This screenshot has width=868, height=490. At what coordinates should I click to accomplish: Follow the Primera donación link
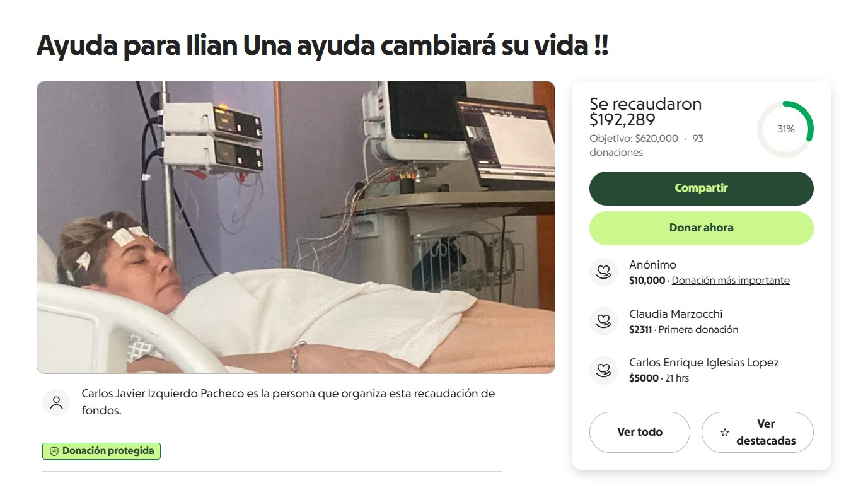(x=698, y=330)
